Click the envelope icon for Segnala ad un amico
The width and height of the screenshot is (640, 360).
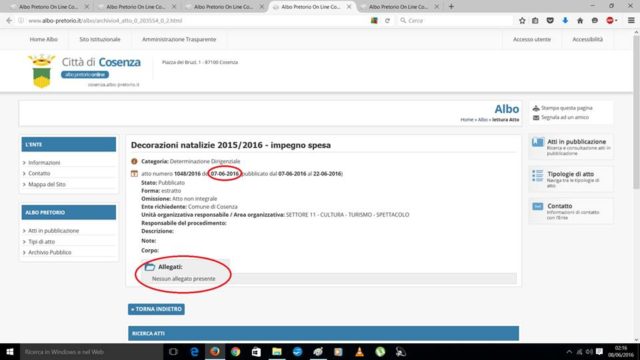tap(536, 118)
